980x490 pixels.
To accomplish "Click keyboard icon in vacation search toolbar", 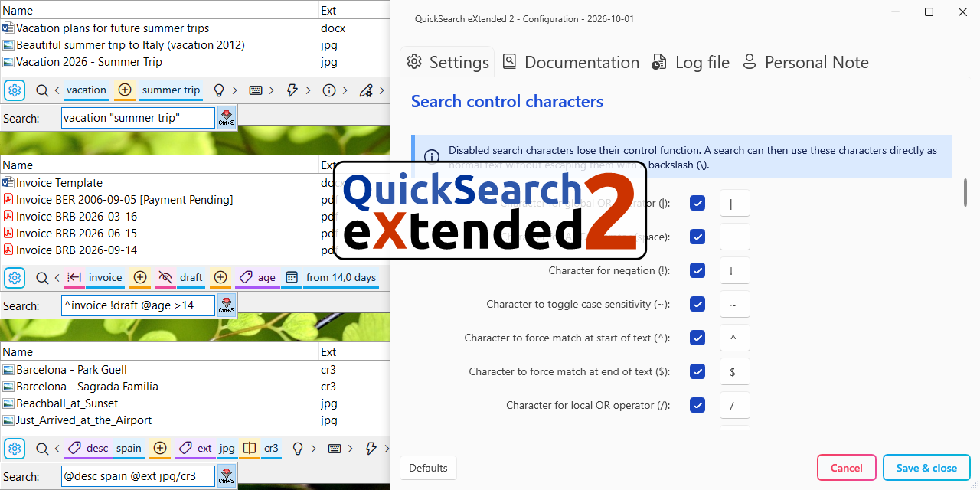I will pyautogui.click(x=256, y=90).
